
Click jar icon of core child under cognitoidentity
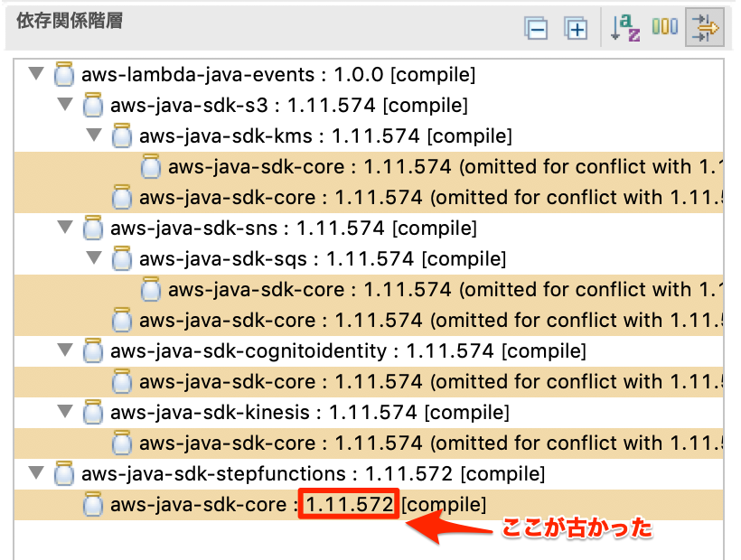point(121,381)
